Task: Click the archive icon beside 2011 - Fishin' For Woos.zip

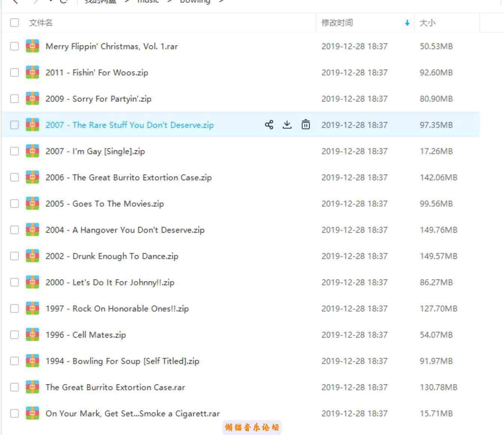Action: pyautogui.click(x=32, y=72)
